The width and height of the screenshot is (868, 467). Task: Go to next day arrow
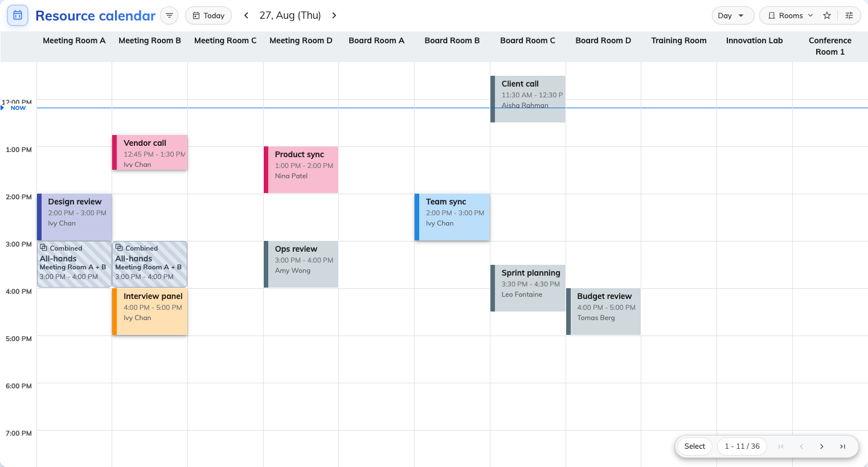click(x=334, y=15)
